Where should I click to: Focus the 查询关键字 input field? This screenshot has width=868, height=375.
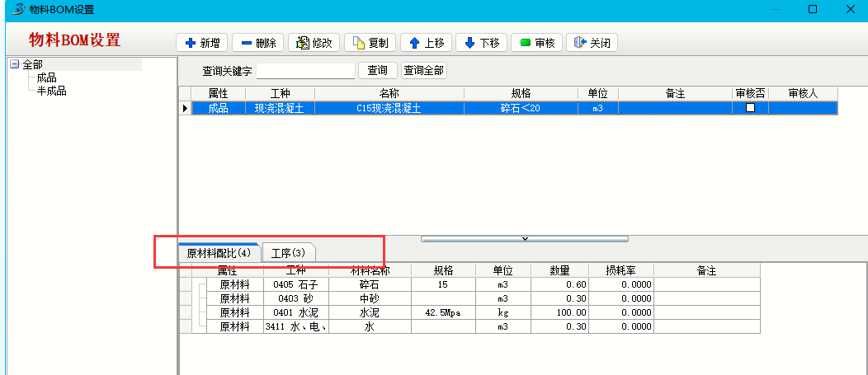pyautogui.click(x=305, y=71)
